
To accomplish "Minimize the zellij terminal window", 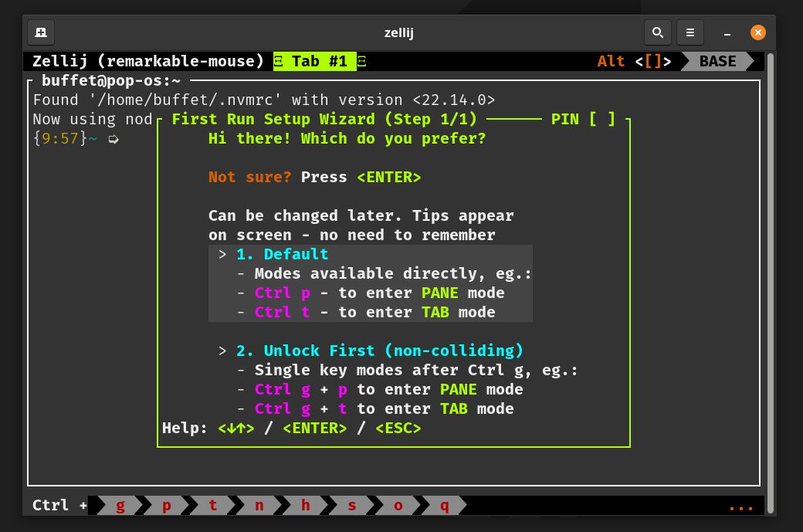I will coord(727,33).
